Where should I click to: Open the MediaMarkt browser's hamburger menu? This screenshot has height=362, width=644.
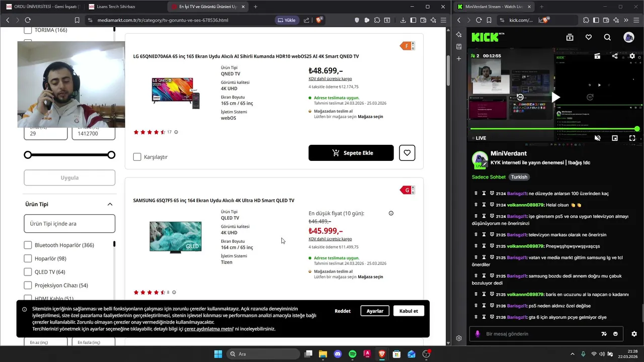443,20
